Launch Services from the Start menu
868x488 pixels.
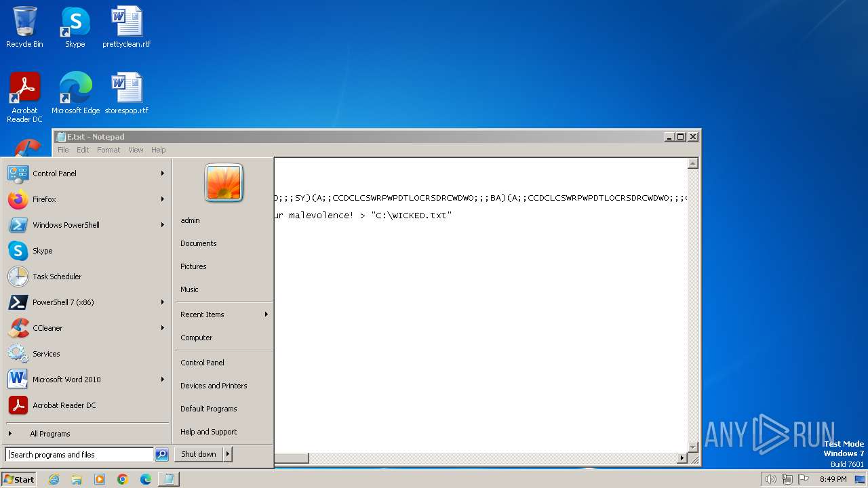click(86, 354)
